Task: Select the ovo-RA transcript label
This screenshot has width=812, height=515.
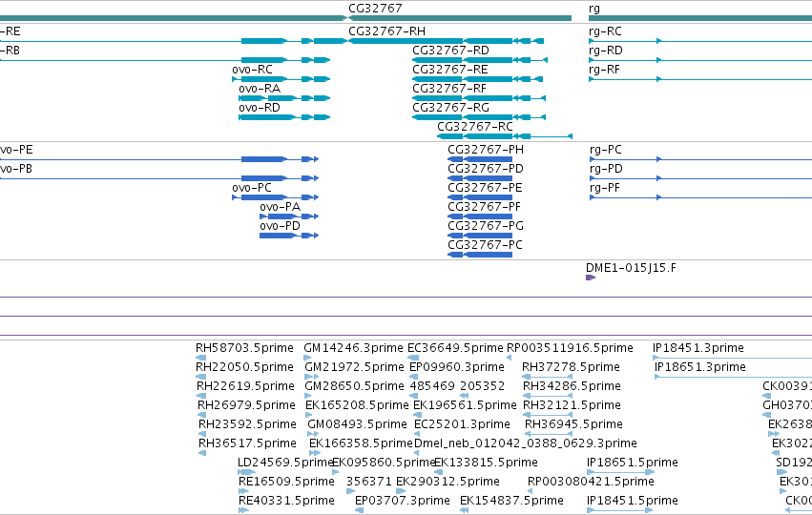Action: (x=260, y=89)
